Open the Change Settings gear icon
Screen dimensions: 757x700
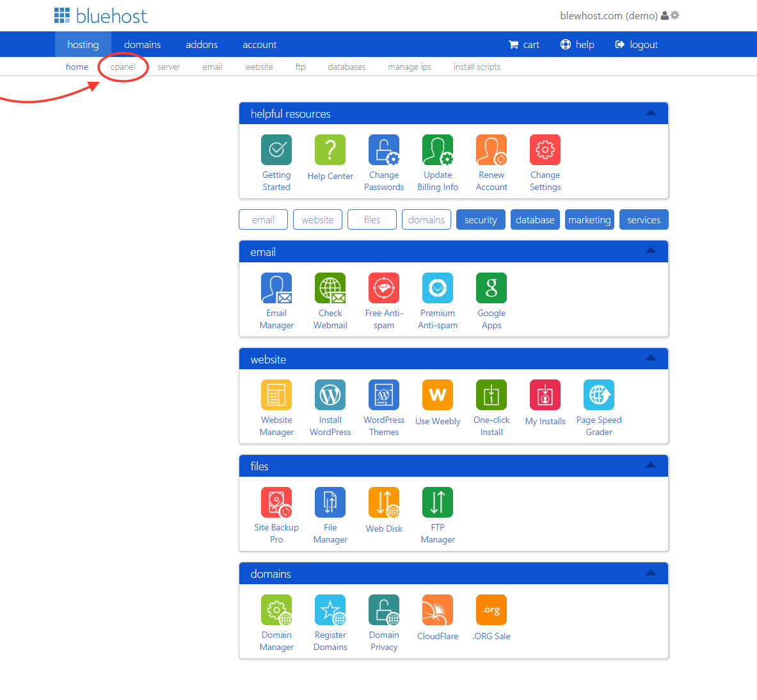tap(545, 150)
